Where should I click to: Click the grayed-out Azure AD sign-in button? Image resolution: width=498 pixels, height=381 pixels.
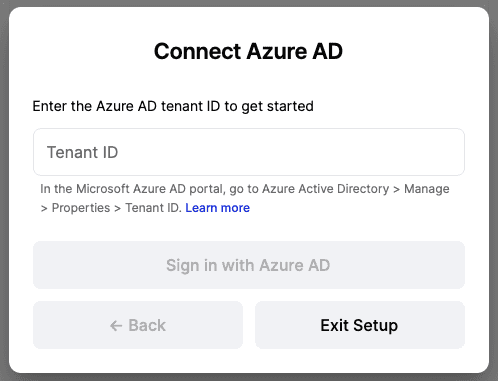(249, 265)
